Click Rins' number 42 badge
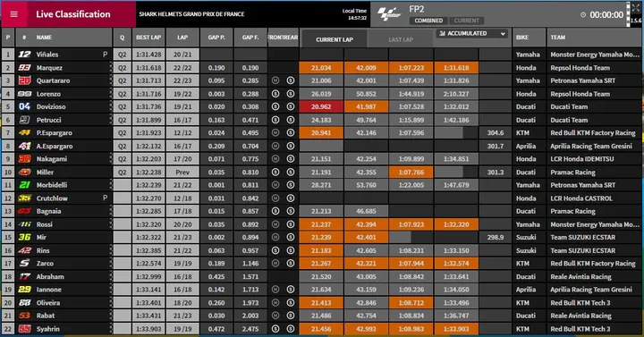This screenshot has height=337, width=644. point(25,250)
